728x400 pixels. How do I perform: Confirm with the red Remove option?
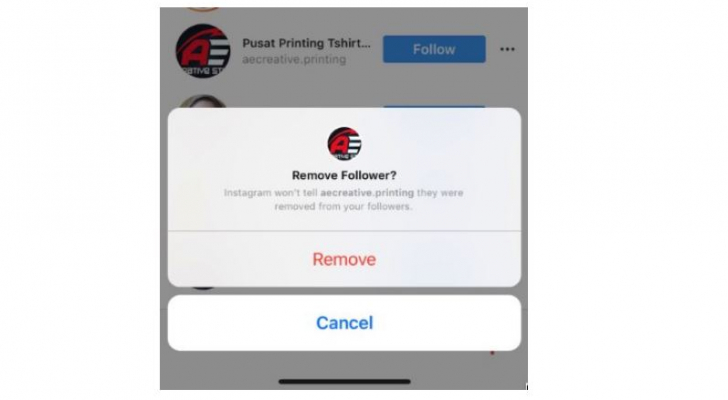pyautogui.click(x=344, y=259)
